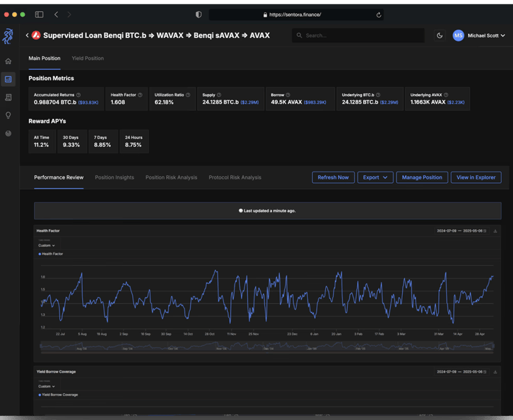Select the chart dashboard sidebar icon
Viewport: 513px width, 420px height.
[x=8, y=79]
